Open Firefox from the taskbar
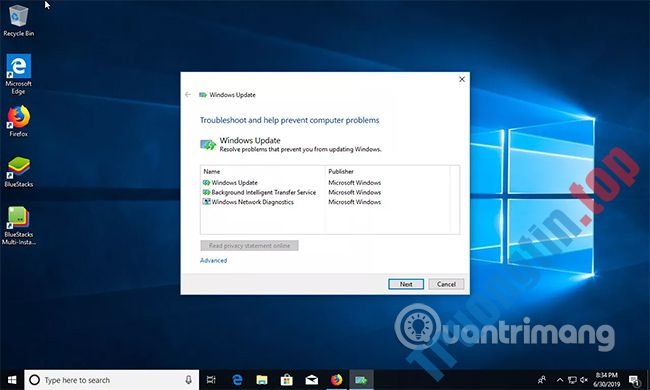This screenshot has width=650, height=390. click(336, 380)
